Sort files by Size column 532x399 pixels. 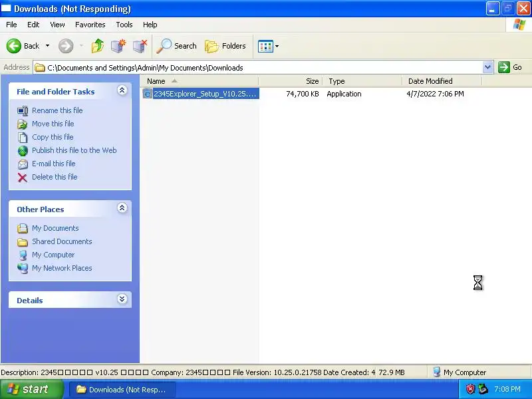[x=291, y=81]
